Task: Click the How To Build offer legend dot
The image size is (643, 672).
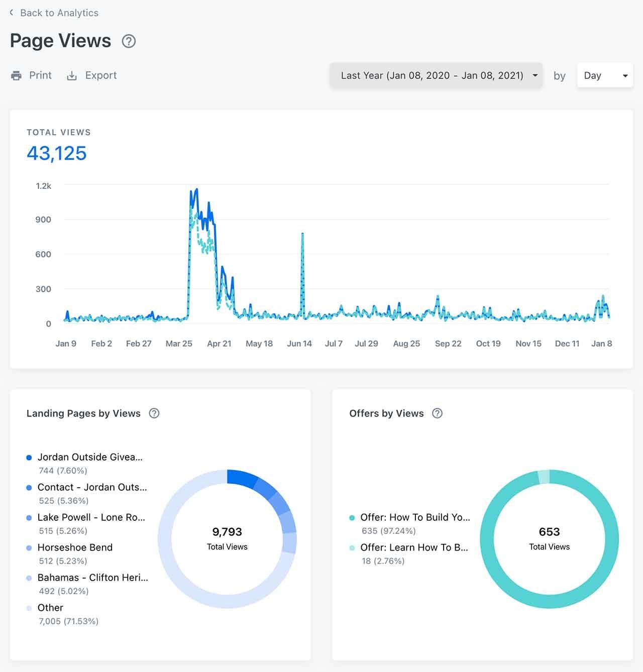Action: (x=352, y=518)
